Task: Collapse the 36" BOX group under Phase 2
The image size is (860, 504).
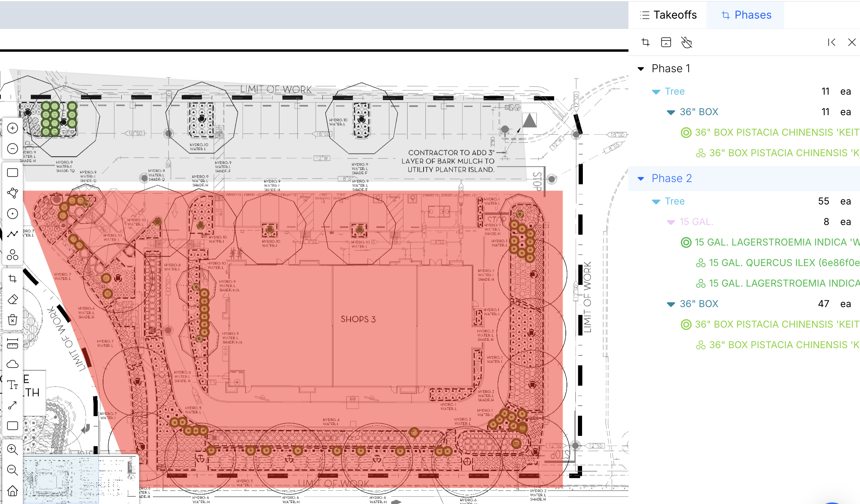Action: 670,304
